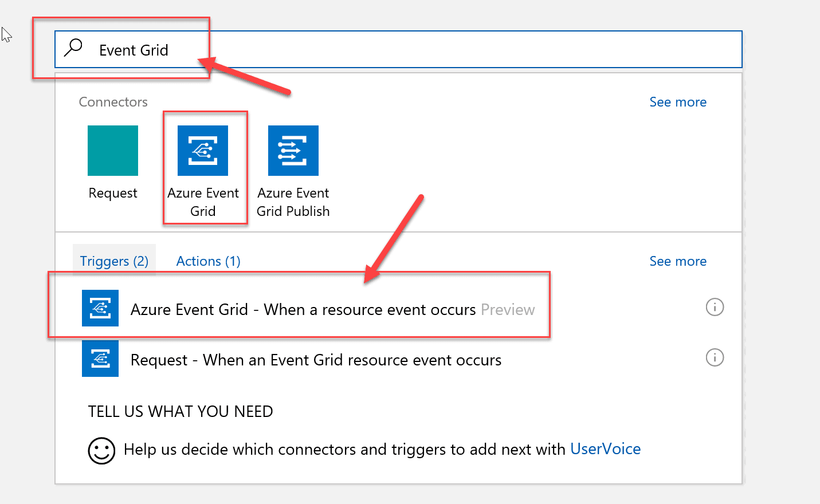Click icon of Azure Event Grid trigger row

click(100, 308)
